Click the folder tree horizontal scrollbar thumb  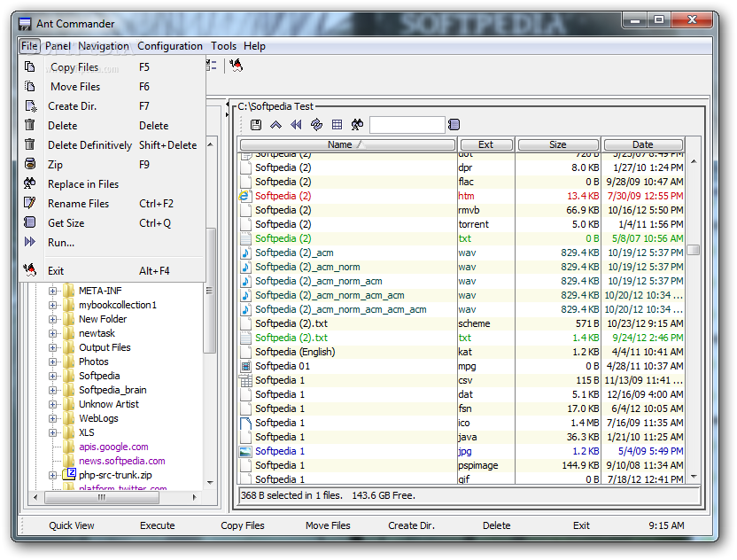click(102, 497)
